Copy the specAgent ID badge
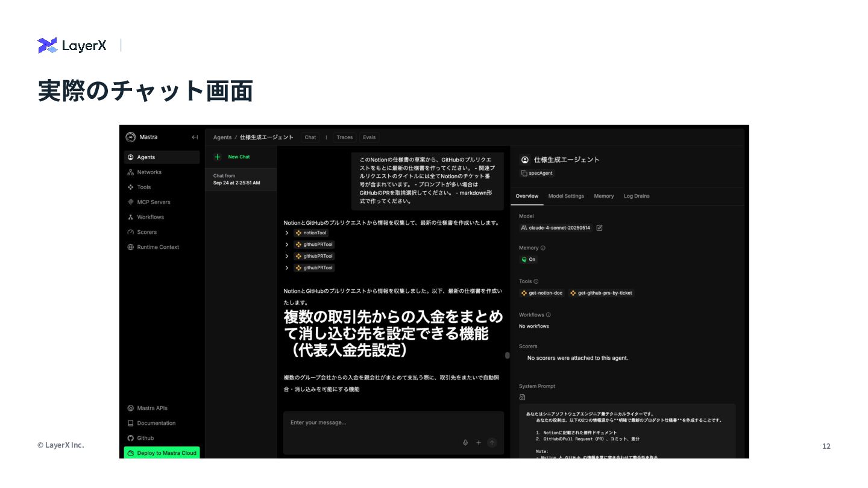Viewport: 868px width, 488px height. point(537,173)
